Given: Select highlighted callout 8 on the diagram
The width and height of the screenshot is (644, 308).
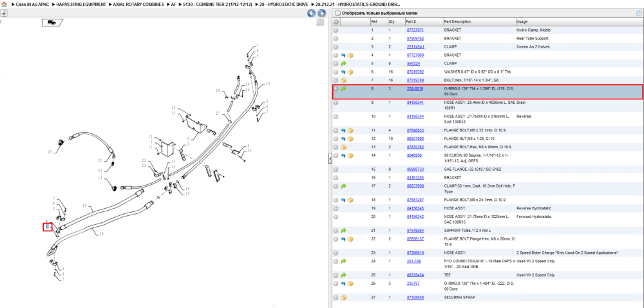Looking at the screenshot, I should coord(48,227).
